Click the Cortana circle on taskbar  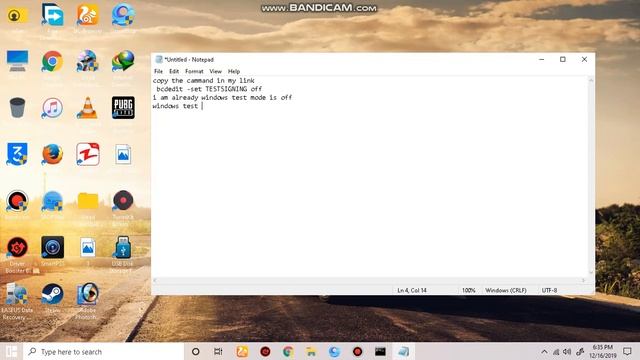tap(196, 351)
